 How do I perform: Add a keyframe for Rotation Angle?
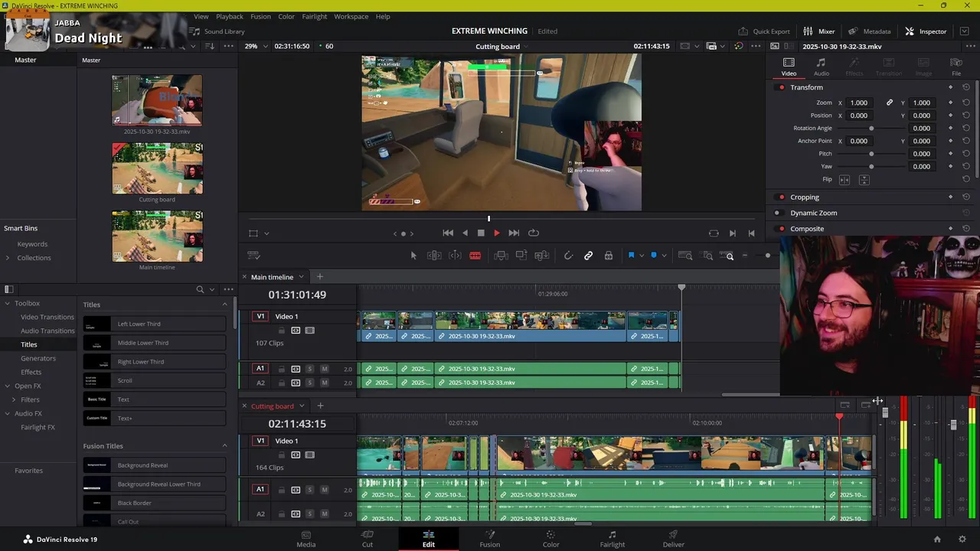pyautogui.click(x=950, y=129)
